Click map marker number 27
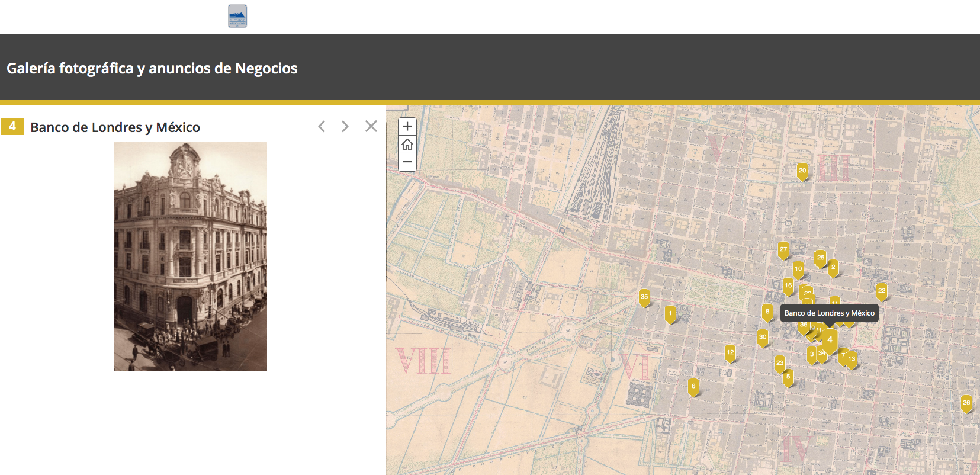The height and width of the screenshot is (475, 980). [783, 249]
